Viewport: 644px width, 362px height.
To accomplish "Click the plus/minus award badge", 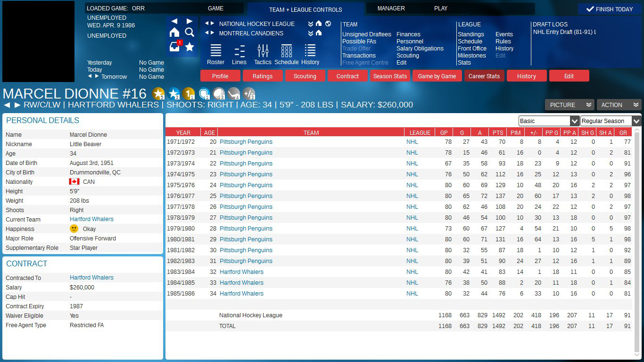I will tap(249, 93).
